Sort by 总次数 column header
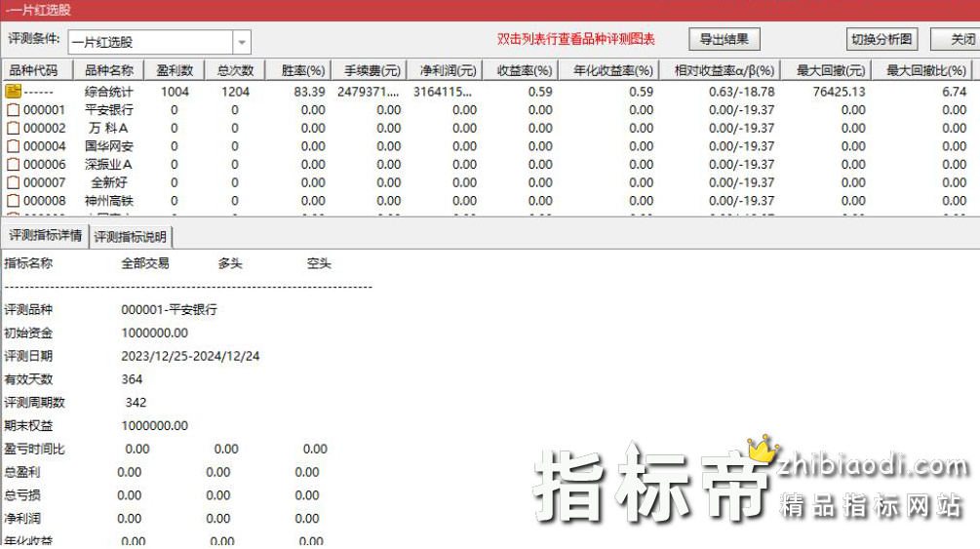980x549 pixels. click(235, 70)
